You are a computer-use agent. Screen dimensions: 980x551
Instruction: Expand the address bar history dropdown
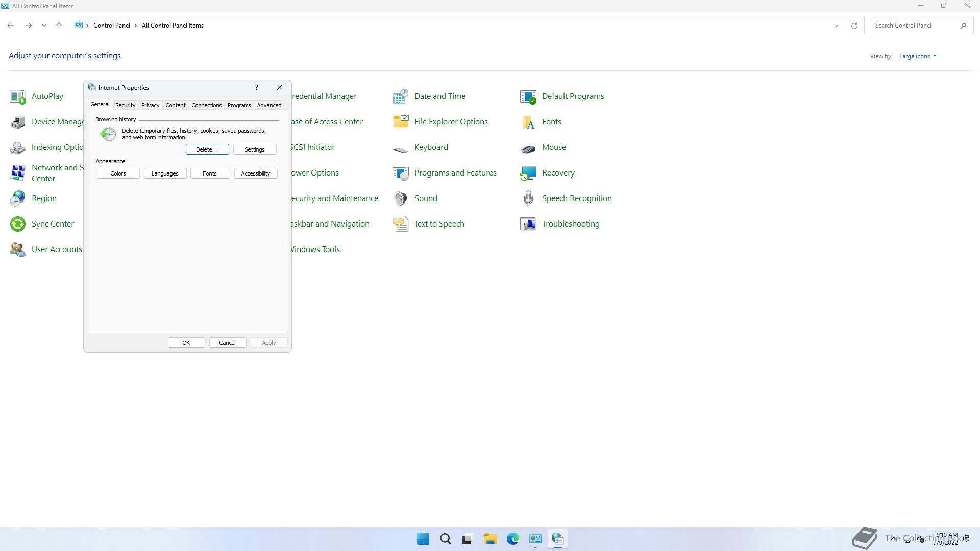[x=836, y=26]
